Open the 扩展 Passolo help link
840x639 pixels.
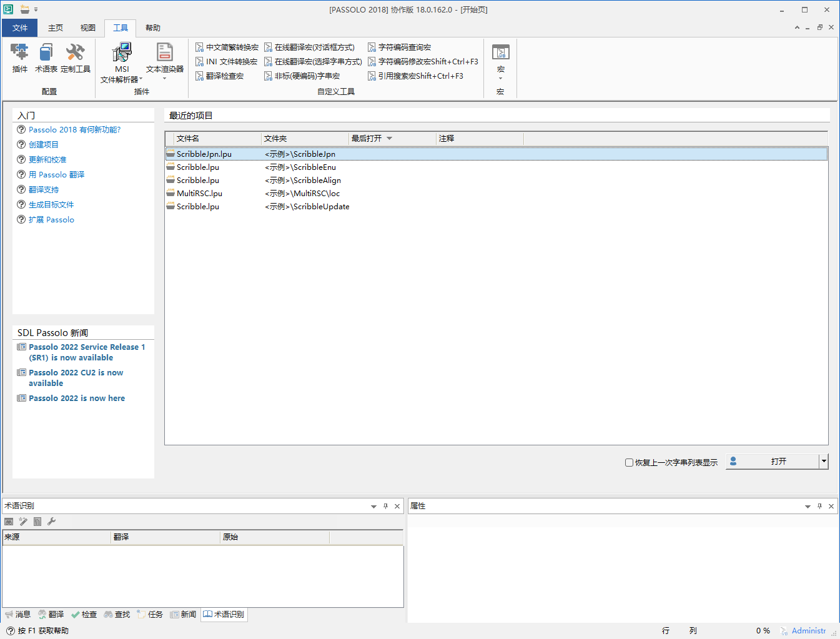tap(51, 220)
